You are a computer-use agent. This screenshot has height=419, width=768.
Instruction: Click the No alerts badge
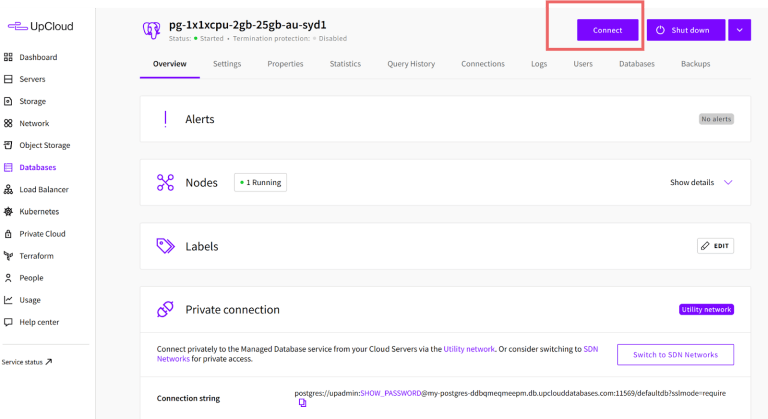tap(716, 119)
